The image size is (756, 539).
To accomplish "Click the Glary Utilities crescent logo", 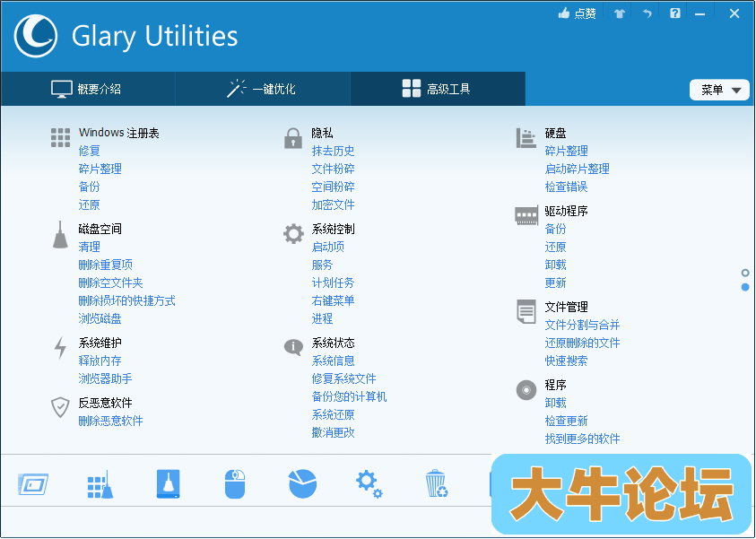I will pyautogui.click(x=36, y=36).
